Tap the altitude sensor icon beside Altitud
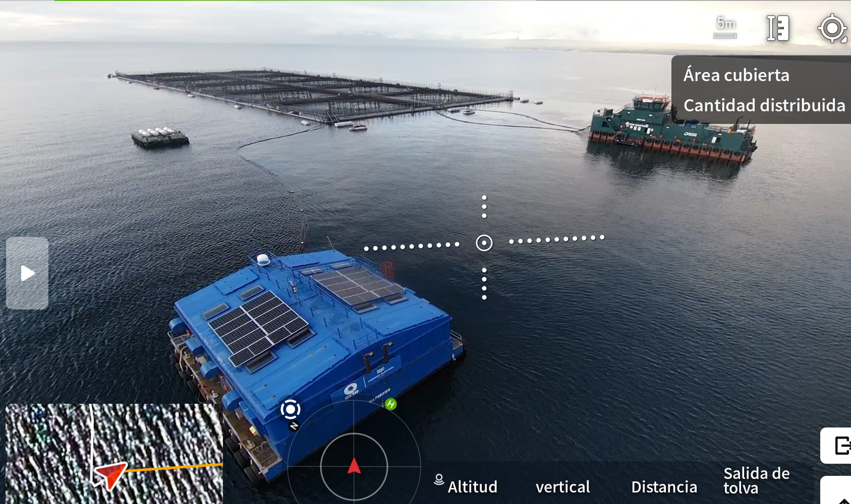 click(439, 480)
